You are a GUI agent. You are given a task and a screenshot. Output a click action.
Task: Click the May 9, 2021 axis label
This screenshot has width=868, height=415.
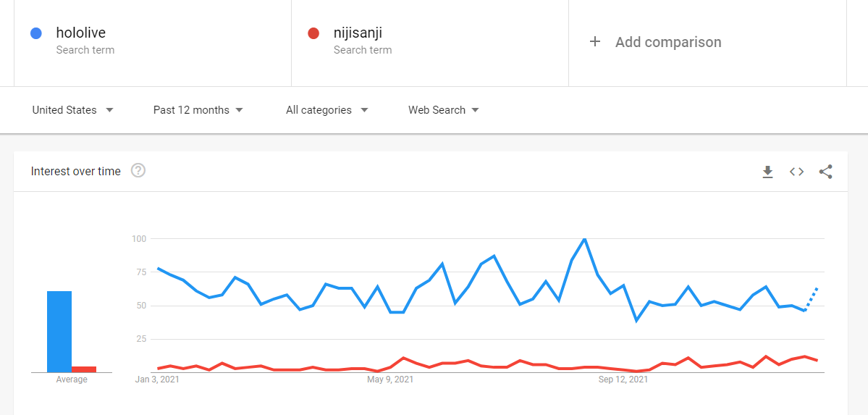tap(390, 379)
